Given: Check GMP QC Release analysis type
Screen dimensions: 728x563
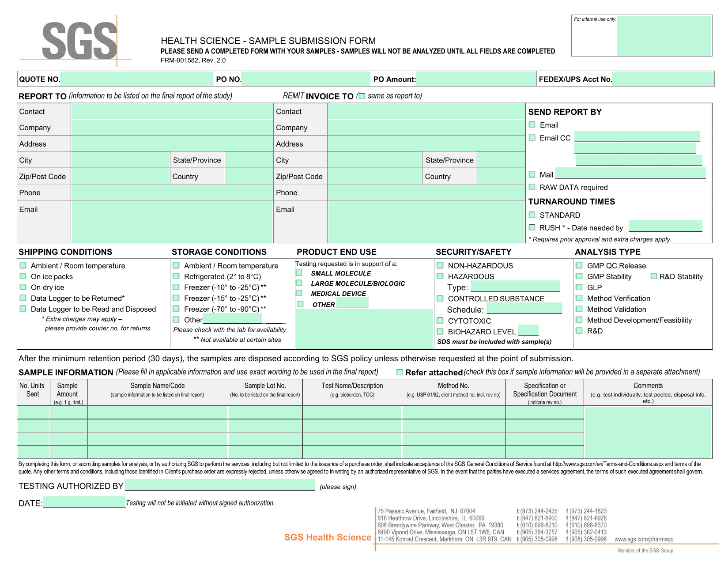Looking at the screenshot, I should [579, 265].
